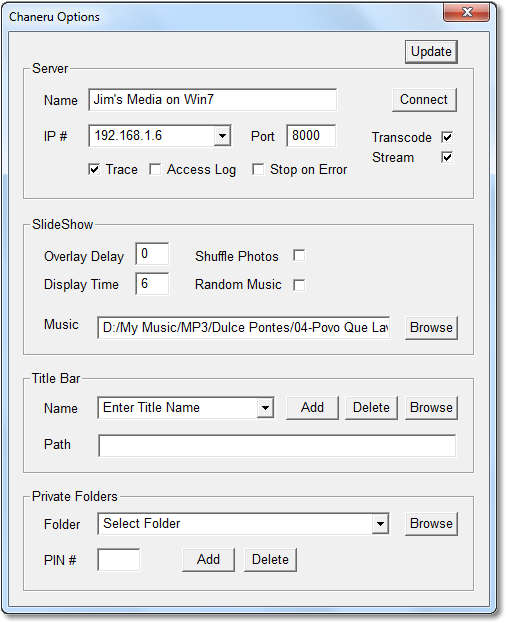Open the IP # address dropdown
The width and height of the screenshot is (506, 623).
(x=222, y=136)
